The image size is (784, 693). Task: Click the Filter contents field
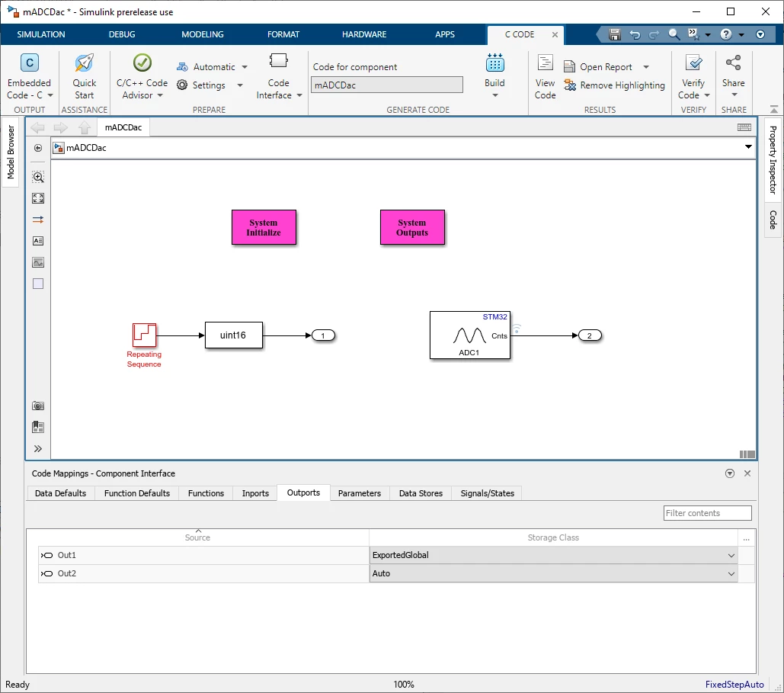[708, 513]
